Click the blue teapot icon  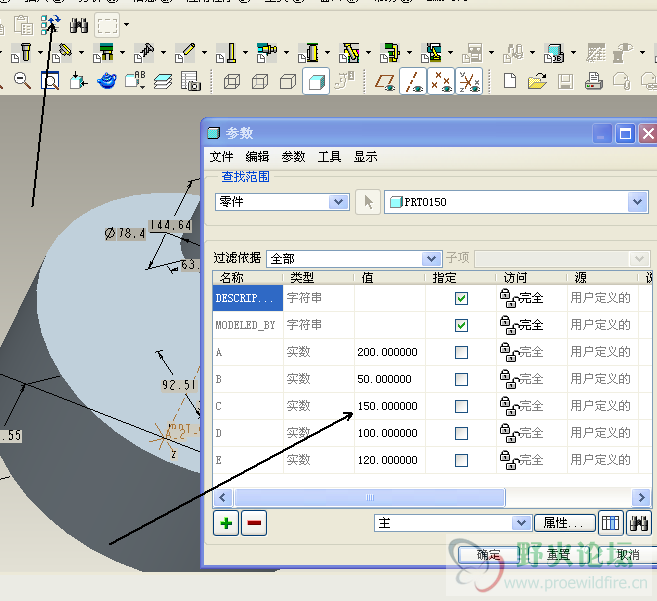106,80
